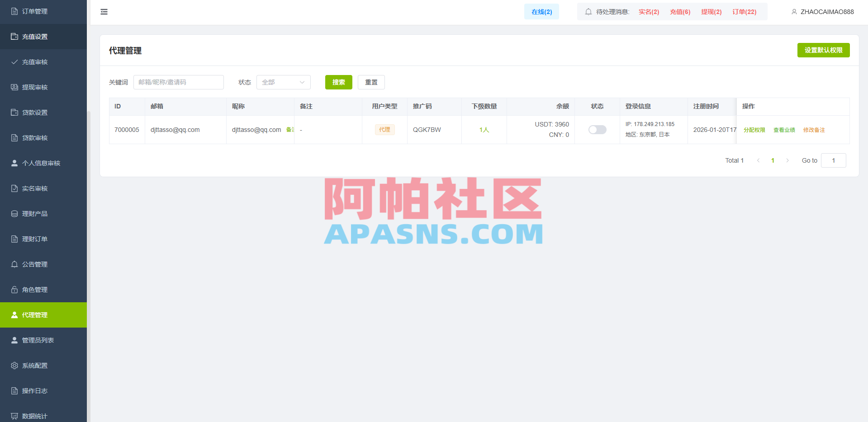Image resolution: width=868 pixels, height=422 pixels.
Task: Click the Go to page input
Action: pos(834,160)
